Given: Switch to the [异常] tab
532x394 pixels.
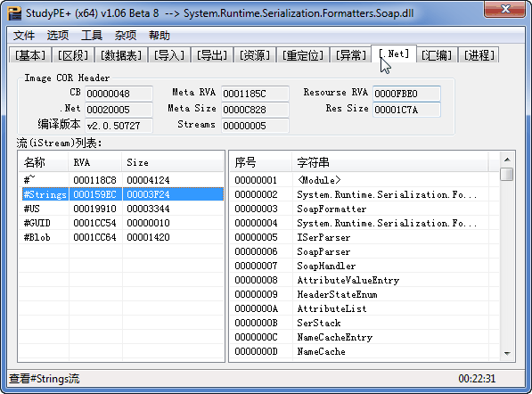Looking at the screenshot, I should point(351,55).
